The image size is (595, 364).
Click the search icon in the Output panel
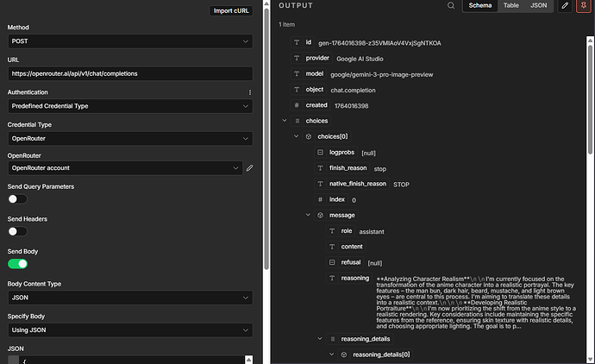(450, 6)
